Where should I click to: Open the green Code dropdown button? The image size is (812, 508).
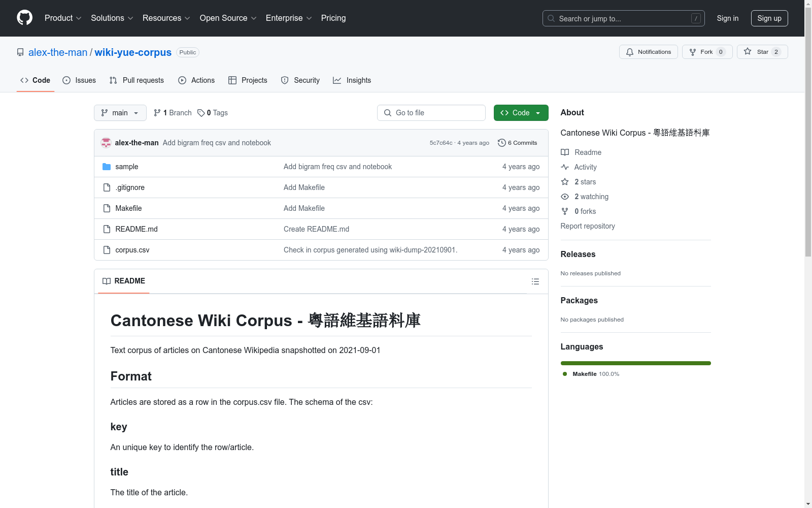coord(521,113)
